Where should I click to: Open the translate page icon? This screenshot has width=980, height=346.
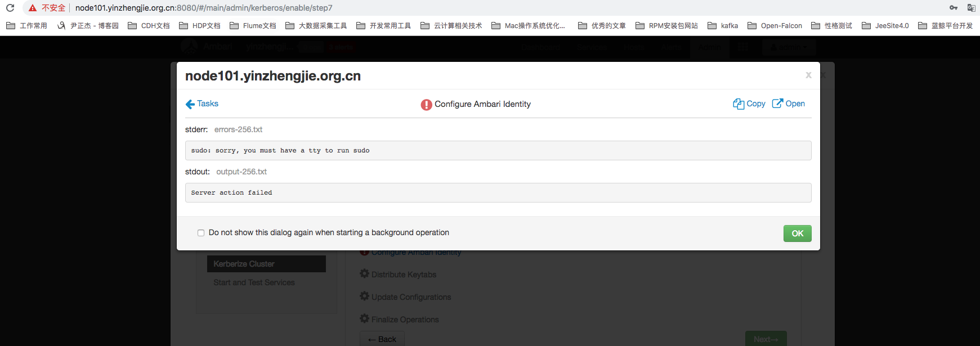971,8
